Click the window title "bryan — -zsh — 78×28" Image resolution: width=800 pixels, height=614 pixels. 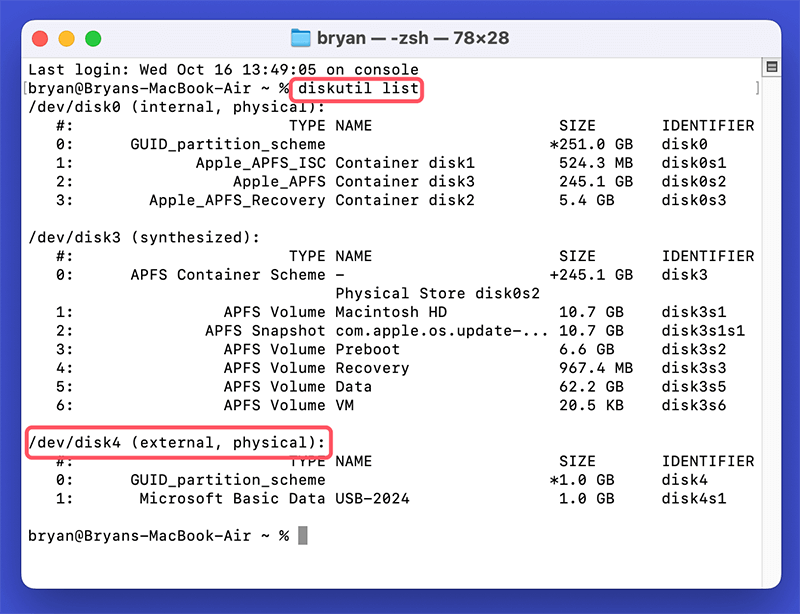413,39
